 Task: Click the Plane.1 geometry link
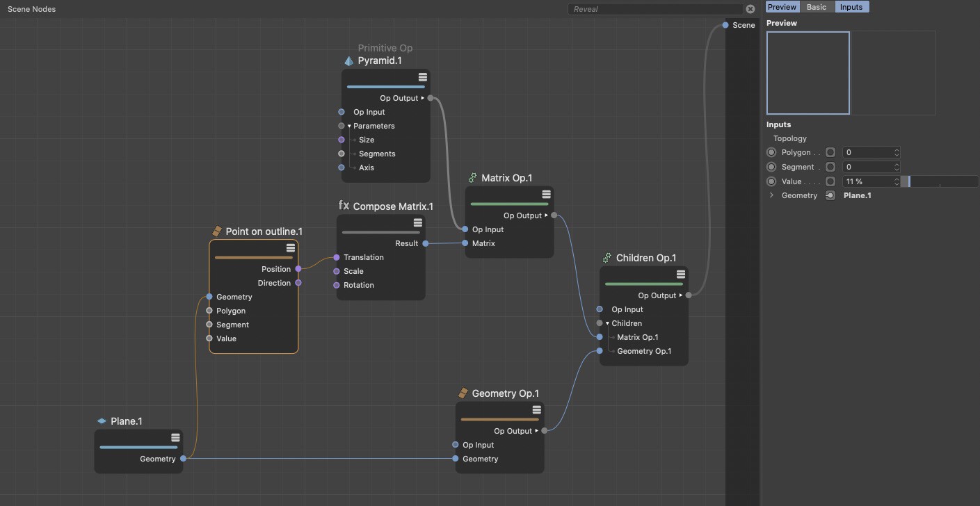tap(857, 195)
